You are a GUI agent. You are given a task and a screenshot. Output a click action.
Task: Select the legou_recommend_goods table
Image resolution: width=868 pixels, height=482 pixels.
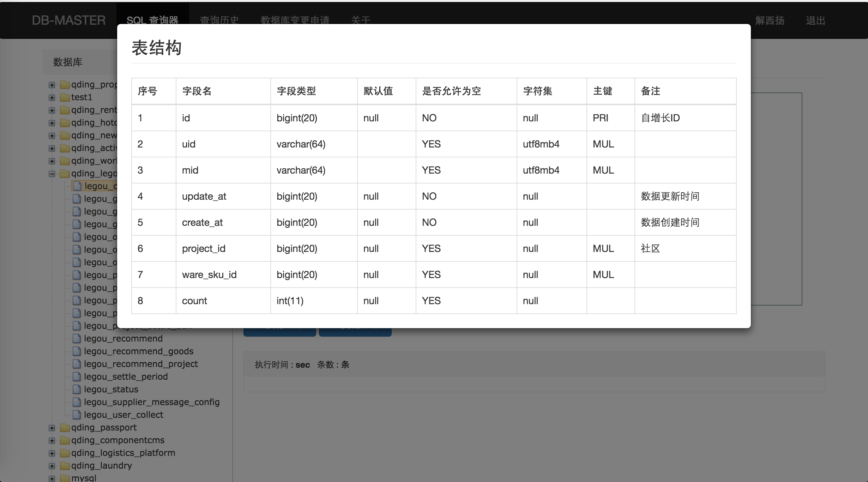click(x=138, y=351)
